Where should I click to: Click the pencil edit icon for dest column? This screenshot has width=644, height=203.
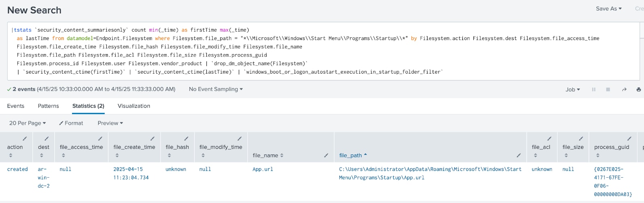click(x=46, y=139)
